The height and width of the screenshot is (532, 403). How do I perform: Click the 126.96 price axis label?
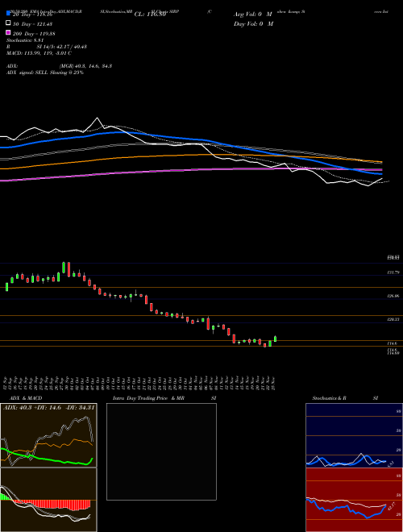click(x=393, y=296)
